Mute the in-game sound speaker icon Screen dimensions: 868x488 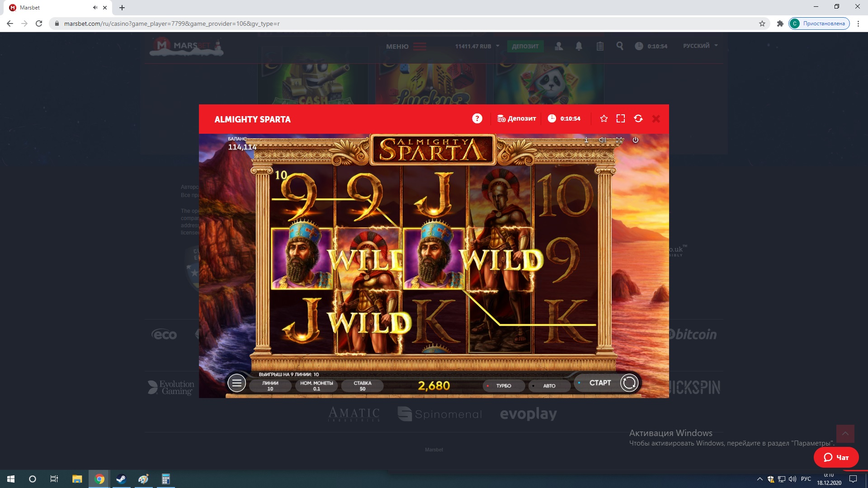[x=602, y=140]
